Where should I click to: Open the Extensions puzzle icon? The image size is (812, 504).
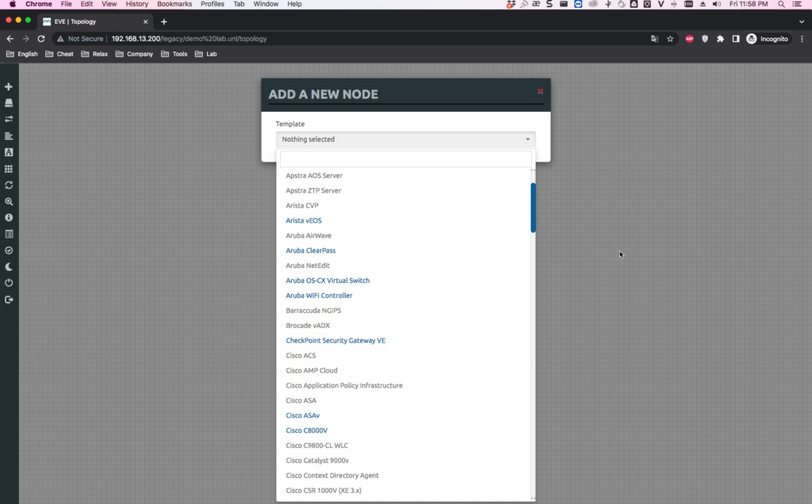click(x=720, y=39)
